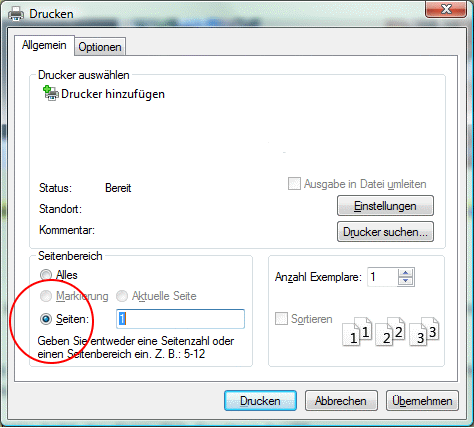The height and width of the screenshot is (428, 474).
Task: Switch to the Optionen tab
Action: [100, 47]
